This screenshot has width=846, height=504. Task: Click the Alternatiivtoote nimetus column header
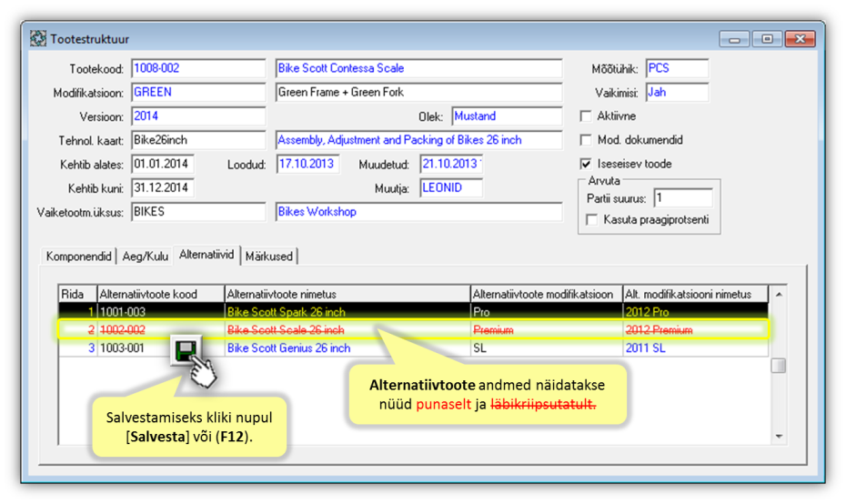pyautogui.click(x=347, y=294)
